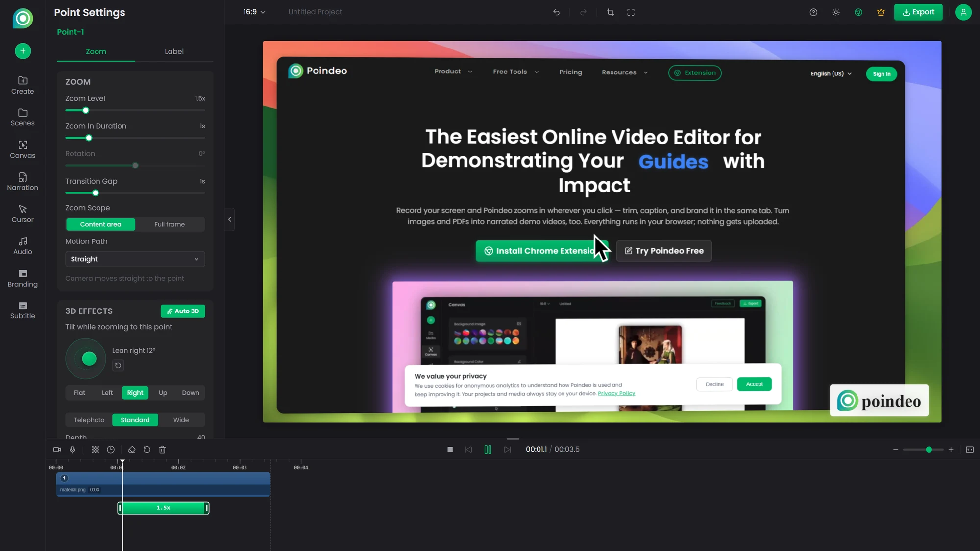Open the Create panel in sidebar
980x551 pixels.
pos(23,85)
